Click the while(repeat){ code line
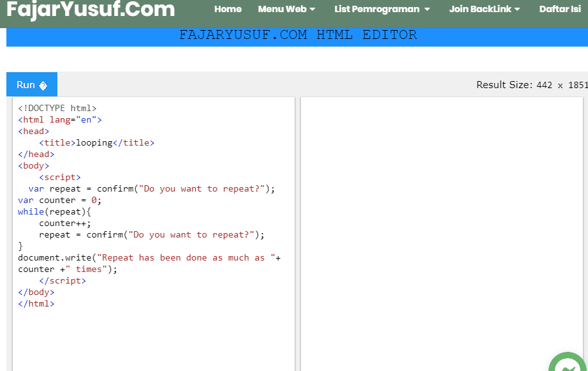The width and height of the screenshot is (588, 371). 54,212
